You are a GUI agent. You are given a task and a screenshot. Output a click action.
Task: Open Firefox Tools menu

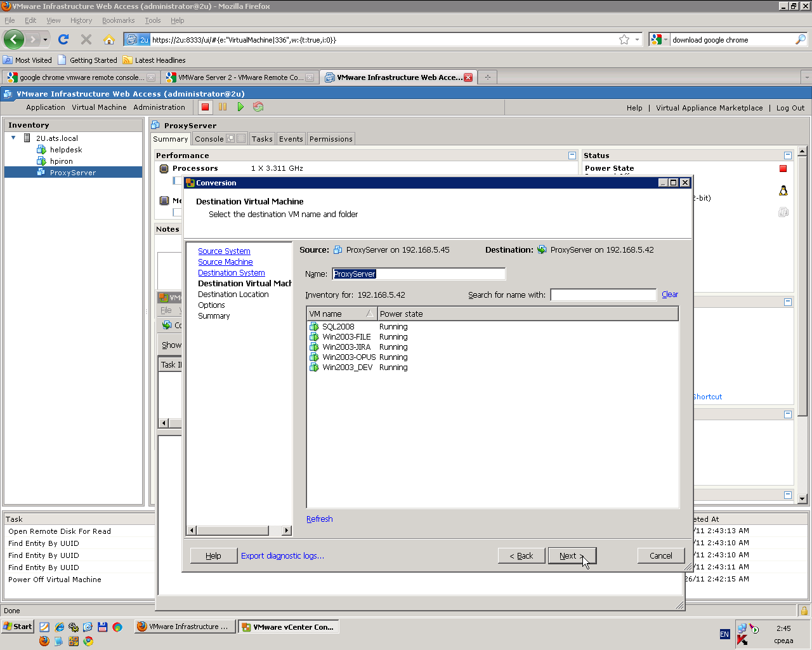tap(153, 20)
